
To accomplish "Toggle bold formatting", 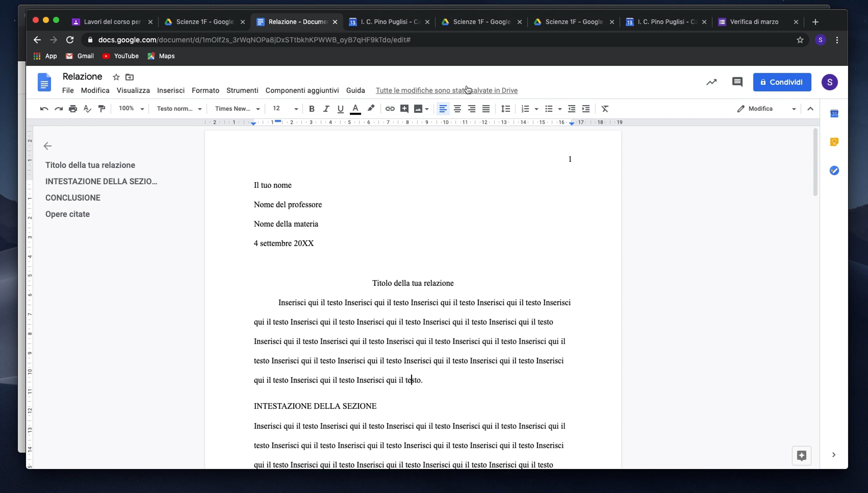I will pyautogui.click(x=311, y=109).
